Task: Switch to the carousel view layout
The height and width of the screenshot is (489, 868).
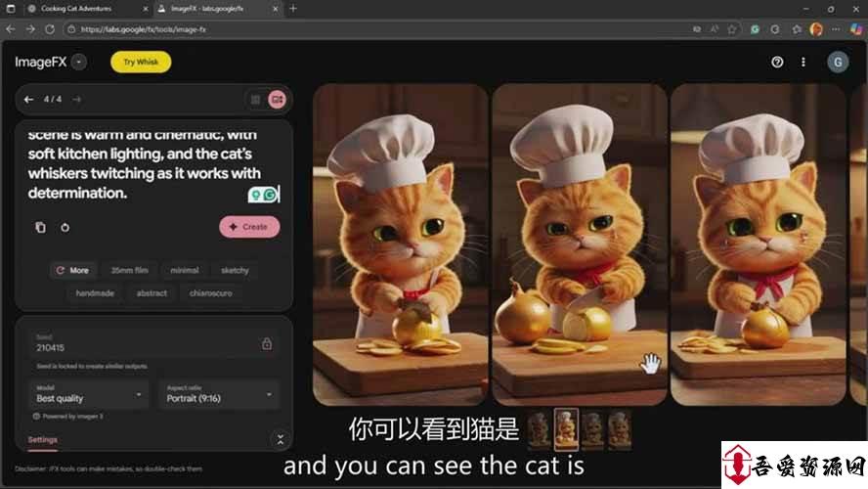Action: [277, 99]
